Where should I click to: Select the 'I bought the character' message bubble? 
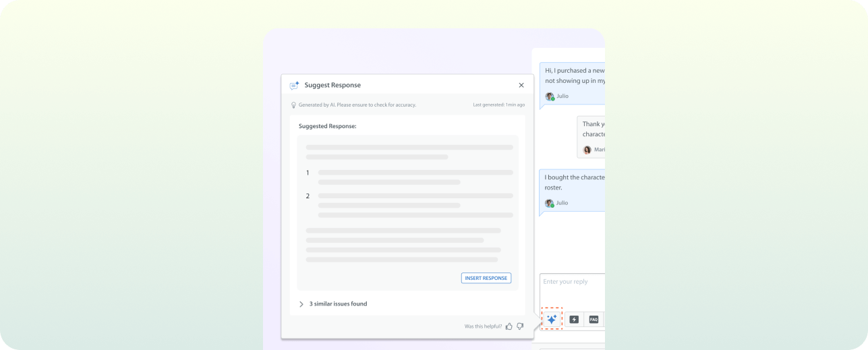click(x=574, y=182)
